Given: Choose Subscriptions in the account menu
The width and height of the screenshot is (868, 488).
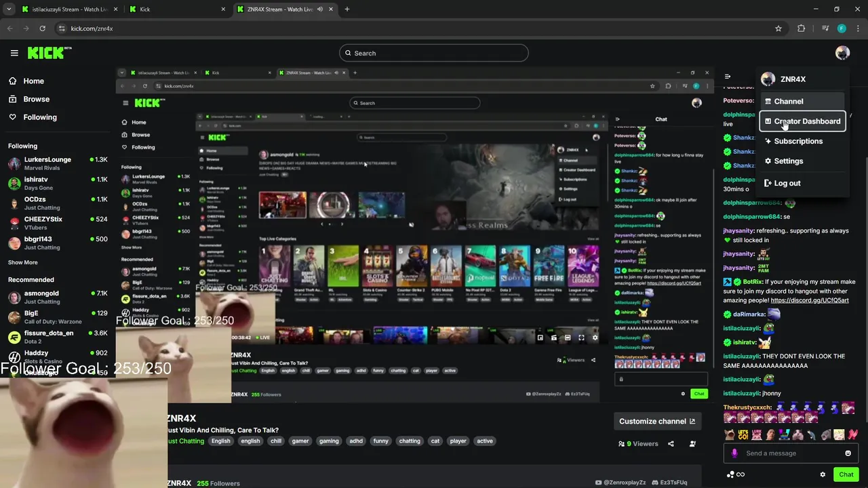Looking at the screenshot, I should coord(802,141).
